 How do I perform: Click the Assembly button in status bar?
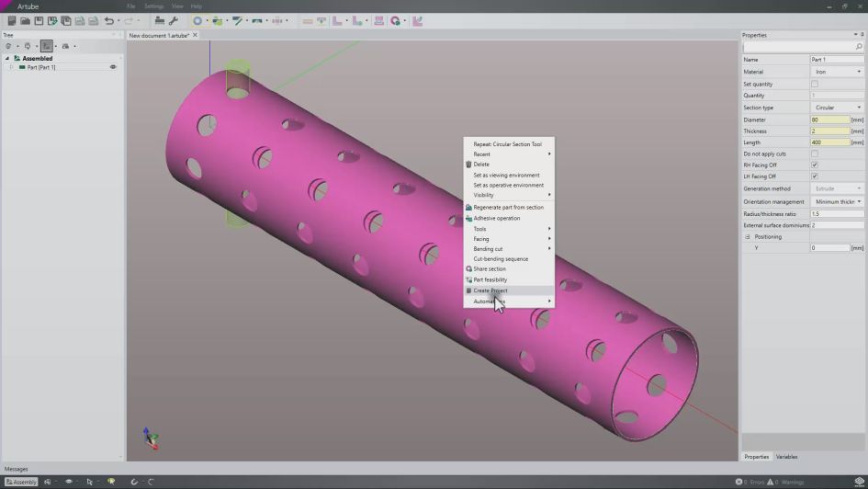coord(21,482)
